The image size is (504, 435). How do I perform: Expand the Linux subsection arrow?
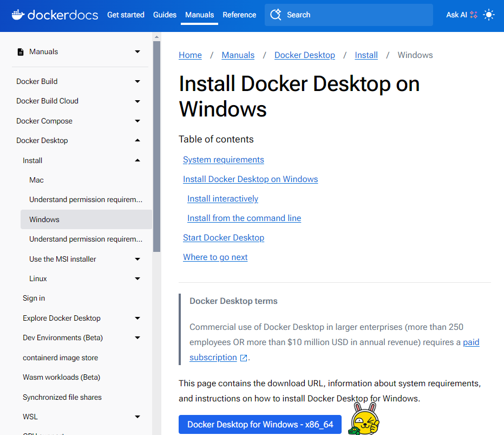pos(138,278)
